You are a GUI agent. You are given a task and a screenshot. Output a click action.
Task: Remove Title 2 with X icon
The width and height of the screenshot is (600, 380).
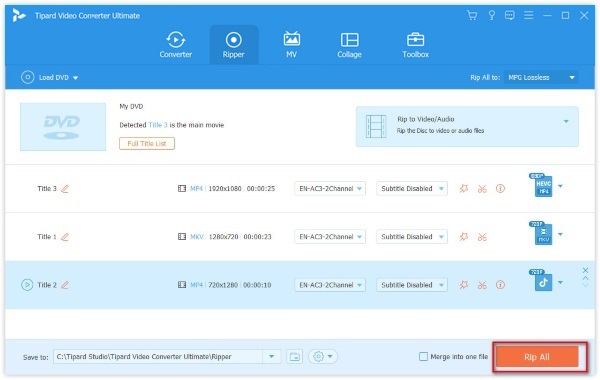[585, 271]
